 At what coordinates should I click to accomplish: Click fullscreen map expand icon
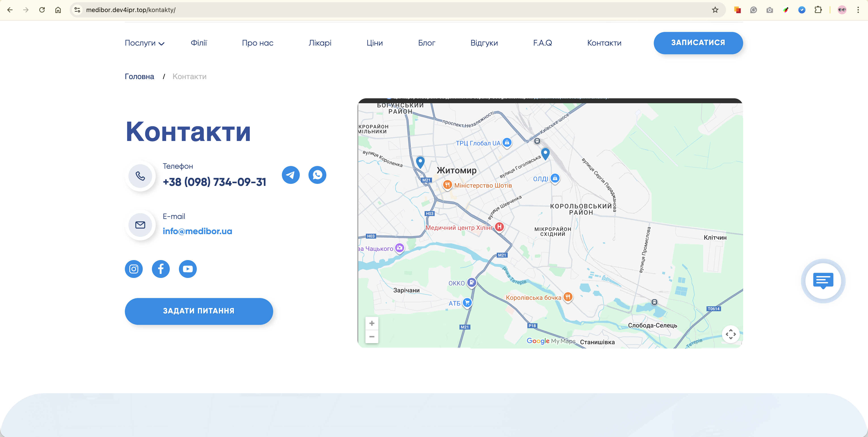[731, 334]
